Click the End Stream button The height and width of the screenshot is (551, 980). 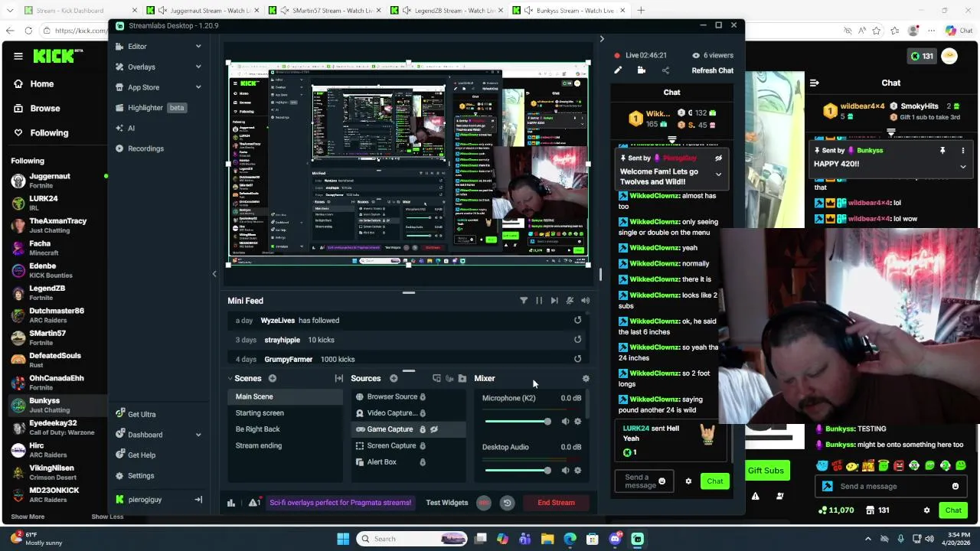556,503
